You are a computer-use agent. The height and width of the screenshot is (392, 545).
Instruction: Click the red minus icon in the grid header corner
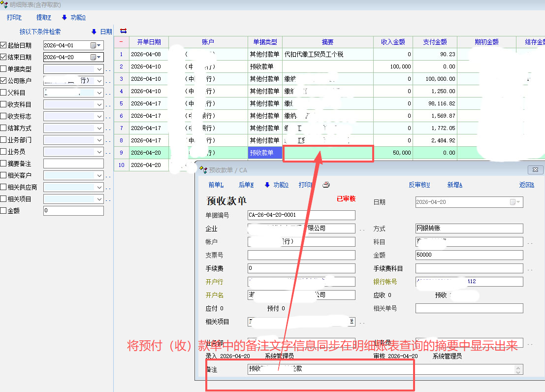(121, 42)
